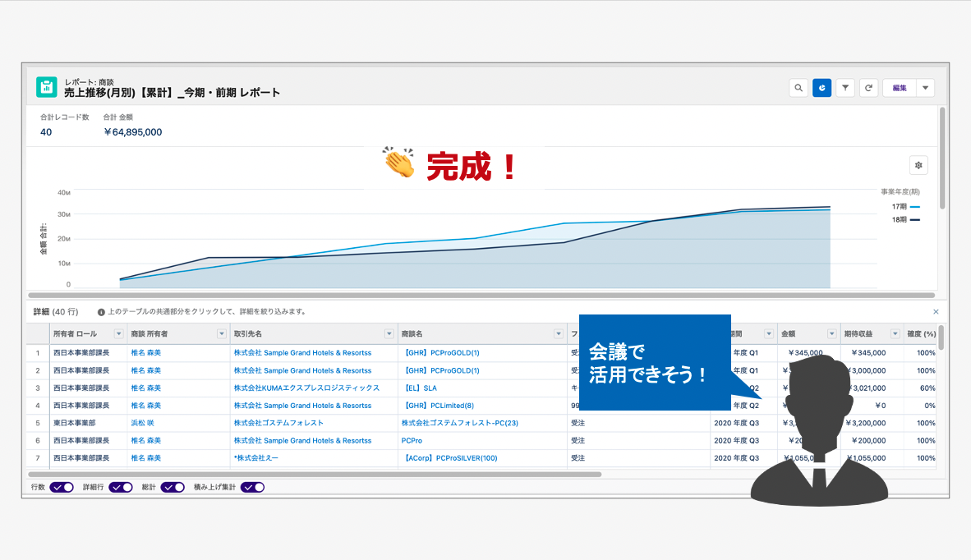The height and width of the screenshot is (560, 971).
Task: Click the 編集 button
Action: (x=900, y=88)
